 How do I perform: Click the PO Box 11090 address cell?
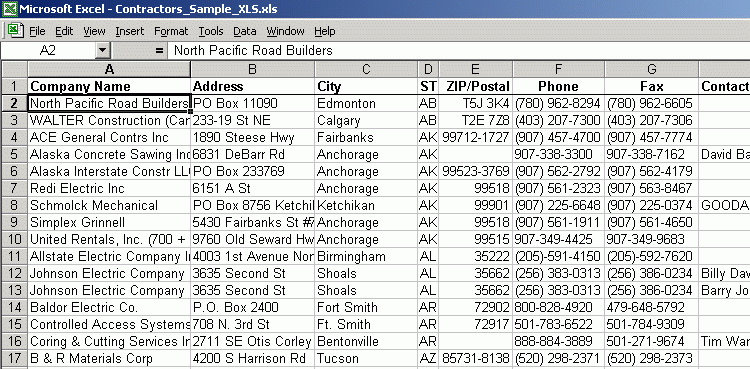point(253,103)
